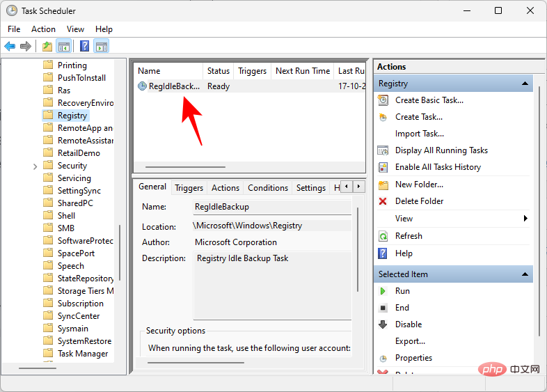Image resolution: width=547 pixels, height=392 pixels.
Task: Click the folder tree horizontal scrollbar
Action: click(38, 368)
